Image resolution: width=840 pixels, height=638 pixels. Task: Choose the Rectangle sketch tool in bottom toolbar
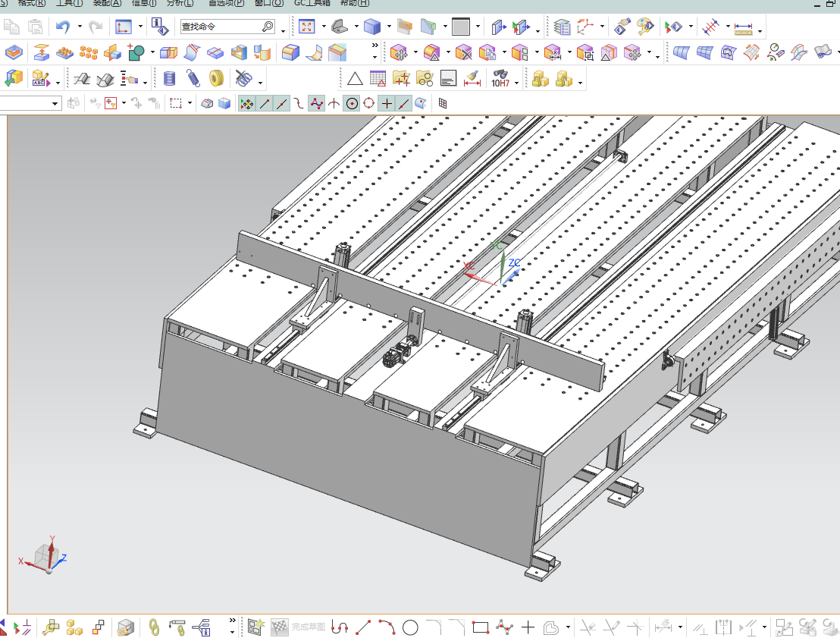click(x=481, y=627)
